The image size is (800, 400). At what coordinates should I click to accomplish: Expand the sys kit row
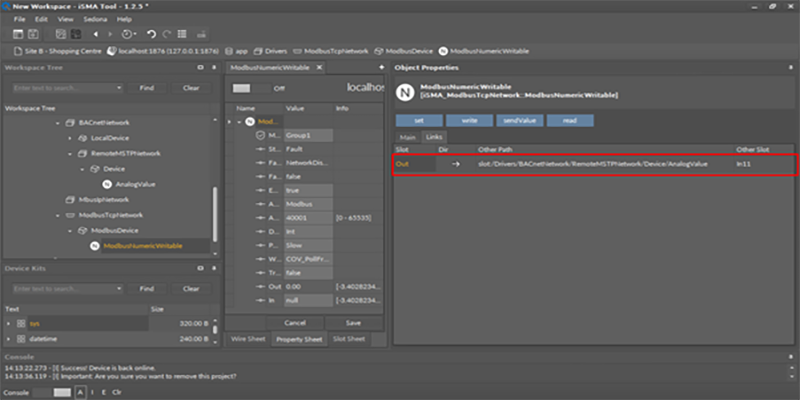(x=9, y=323)
